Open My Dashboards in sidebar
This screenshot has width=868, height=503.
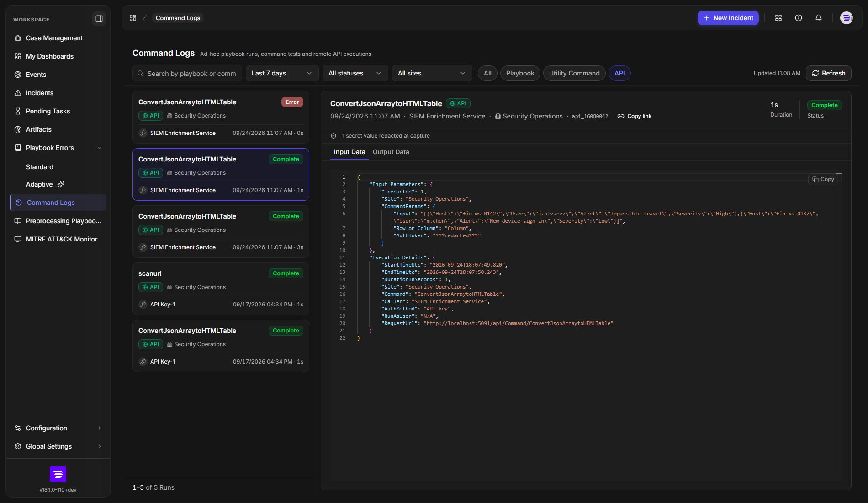[x=58, y=56]
